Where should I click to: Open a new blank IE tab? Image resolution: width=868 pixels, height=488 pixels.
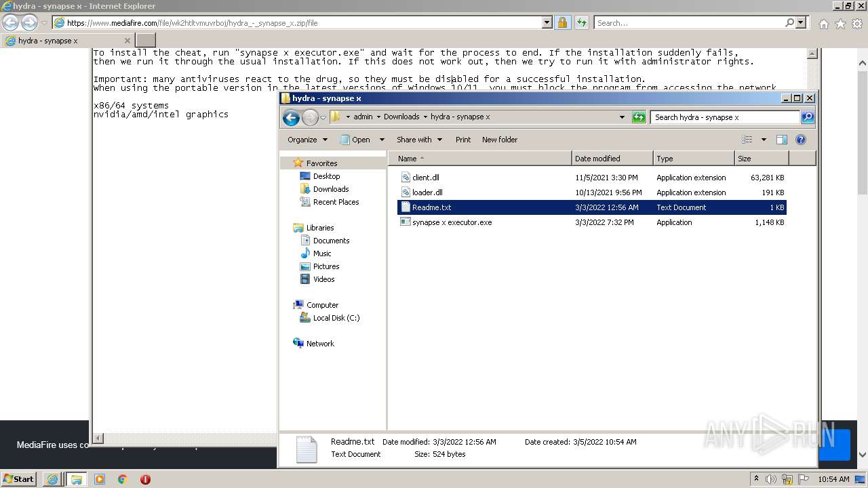[146, 41]
